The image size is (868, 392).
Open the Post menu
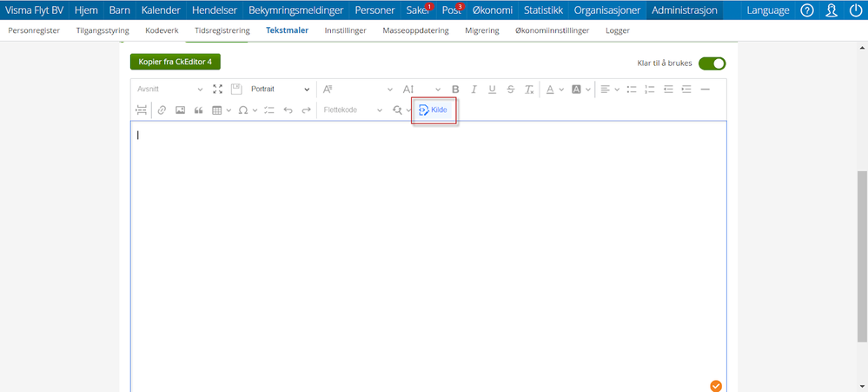[x=452, y=10]
